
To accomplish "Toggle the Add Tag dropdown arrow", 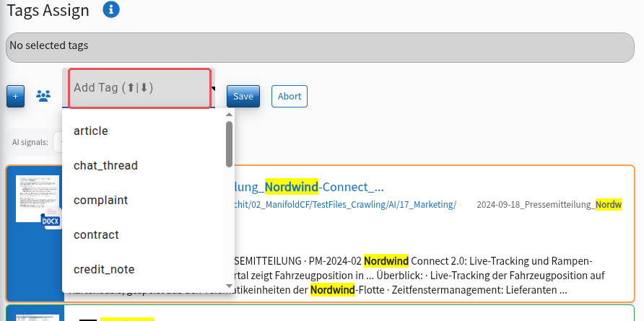I will pos(213,88).
